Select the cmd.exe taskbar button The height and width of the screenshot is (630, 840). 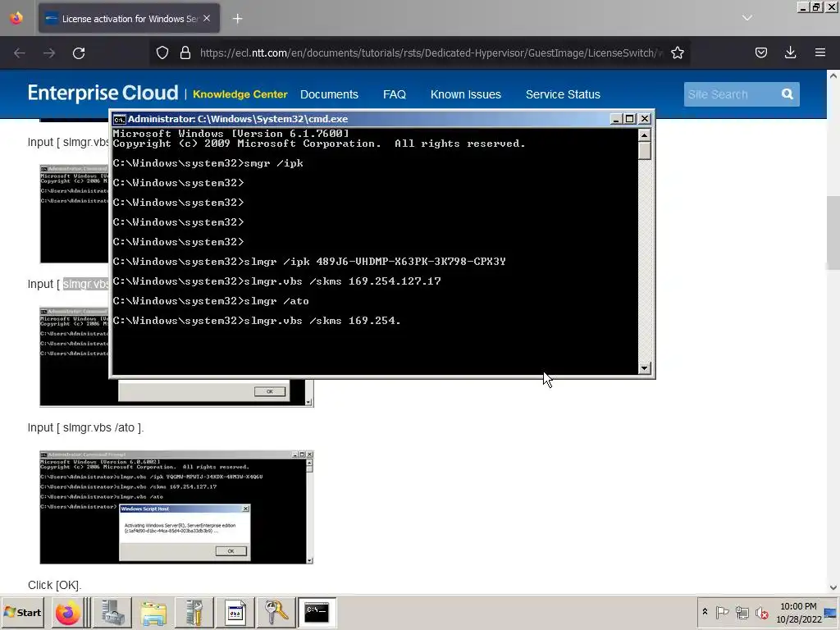(317, 612)
